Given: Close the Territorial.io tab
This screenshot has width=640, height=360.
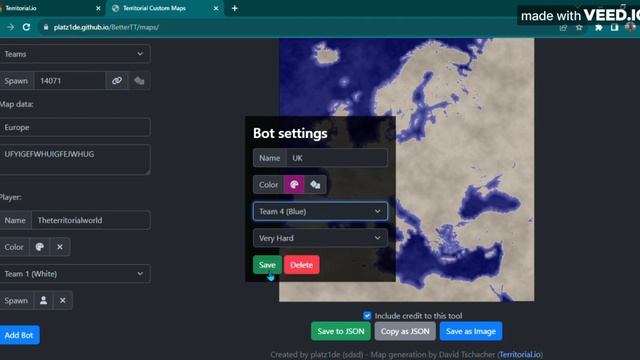Looking at the screenshot, I should pos(98,8).
